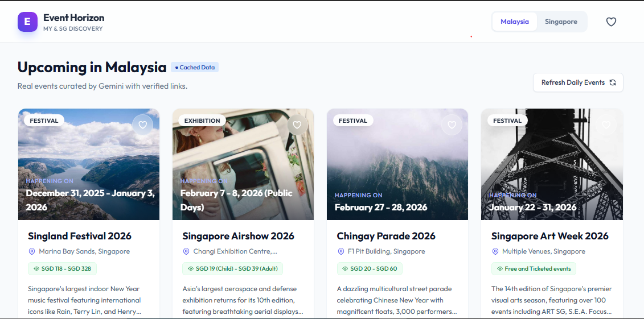644x319 pixels.
Task: Click the refresh arrows icon
Action: 613,82
